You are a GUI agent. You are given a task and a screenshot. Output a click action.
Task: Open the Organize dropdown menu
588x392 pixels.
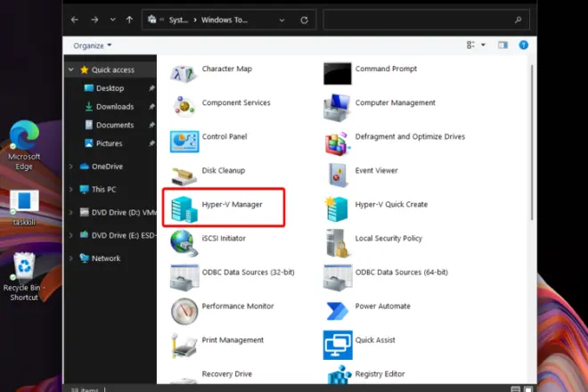coord(93,45)
